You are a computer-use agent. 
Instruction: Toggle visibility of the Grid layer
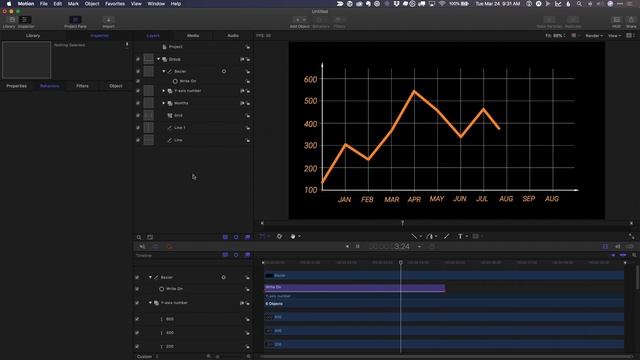(x=138, y=116)
